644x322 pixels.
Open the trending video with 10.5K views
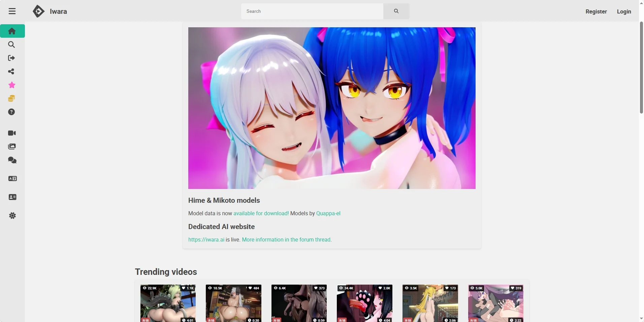(233, 303)
